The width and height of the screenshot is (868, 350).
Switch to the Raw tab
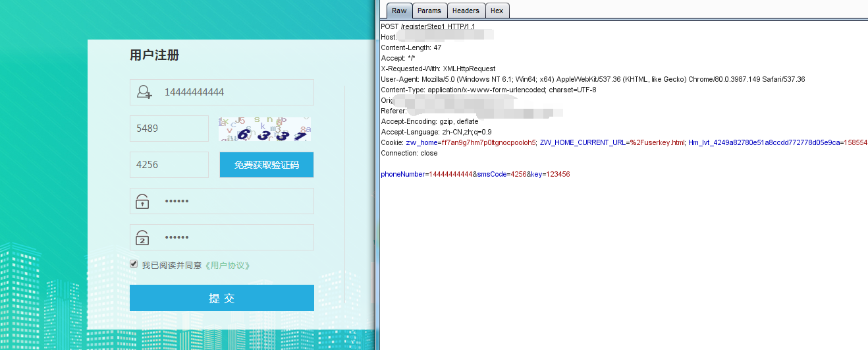point(399,11)
